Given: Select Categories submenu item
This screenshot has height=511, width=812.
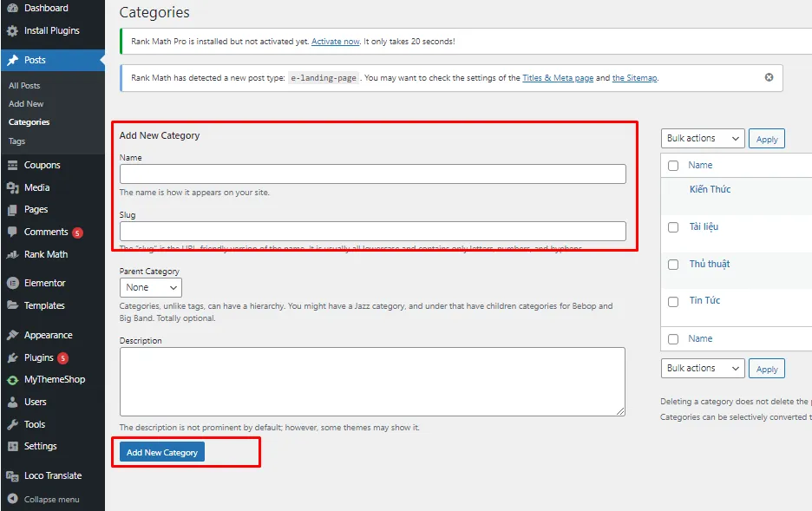Looking at the screenshot, I should coord(29,122).
